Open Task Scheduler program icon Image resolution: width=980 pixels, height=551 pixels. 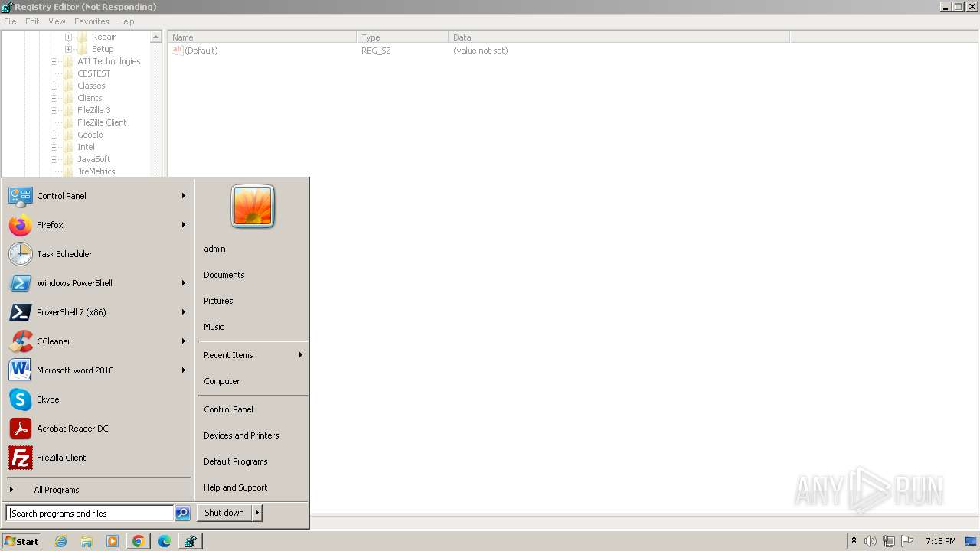[x=20, y=254]
